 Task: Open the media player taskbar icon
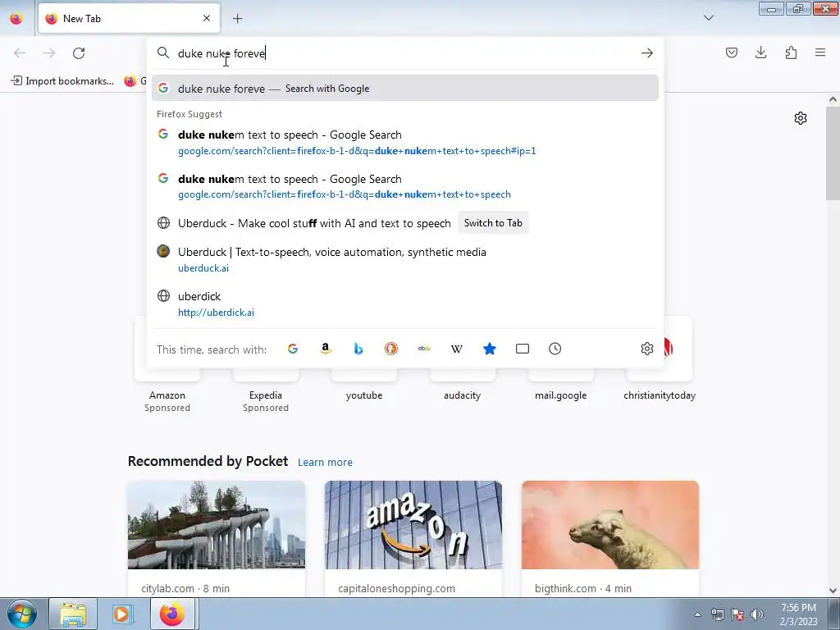click(x=122, y=614)
